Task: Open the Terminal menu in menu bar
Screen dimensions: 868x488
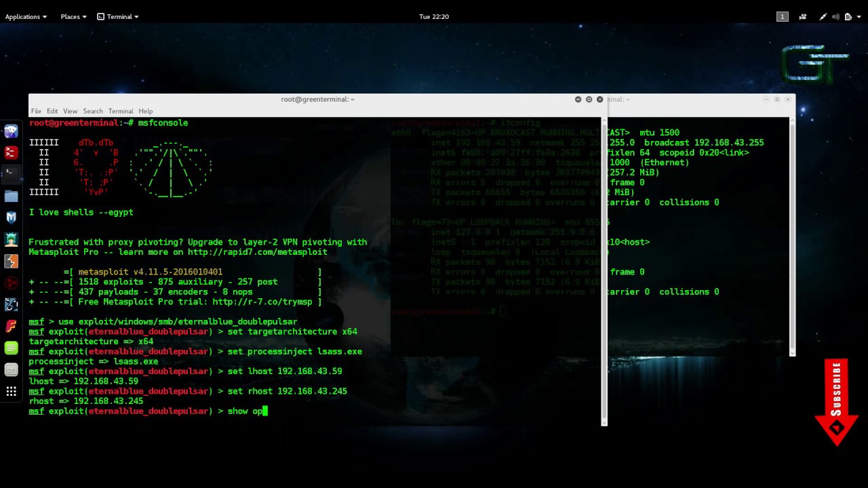Action: pos(121,111)
